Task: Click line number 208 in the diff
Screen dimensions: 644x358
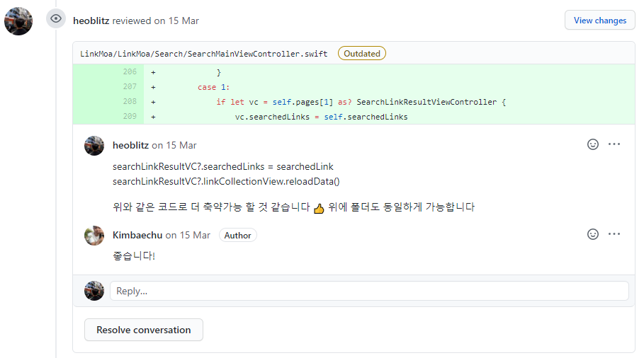Action: tap(130, 101)
